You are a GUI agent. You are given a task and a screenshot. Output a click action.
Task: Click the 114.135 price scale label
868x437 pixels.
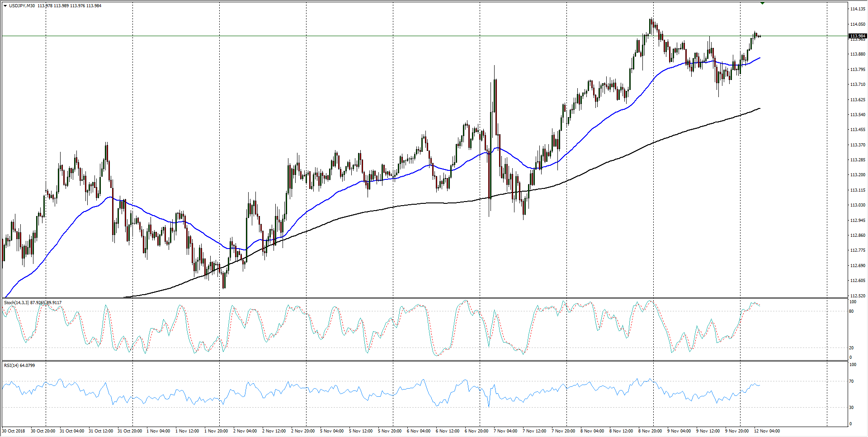click(x=858, y=9)
